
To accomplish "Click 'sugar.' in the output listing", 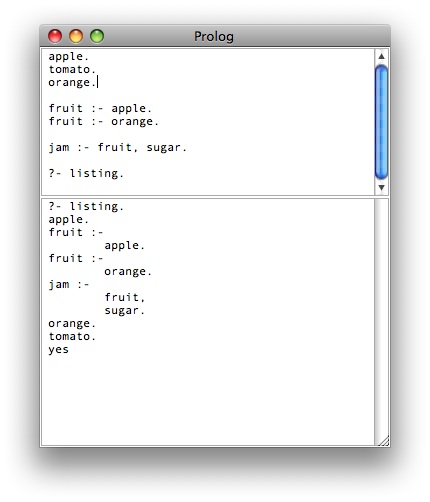I will [125, 310].
